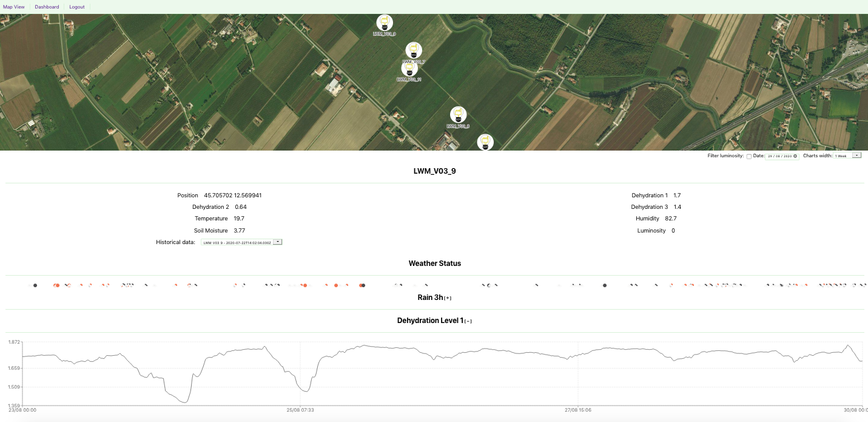The width and height of the screenshot is (868, 422).
Task: Select the LWM_V03_8 lightbulb marker
Action: pyautogui.click(x=459, y=114)
